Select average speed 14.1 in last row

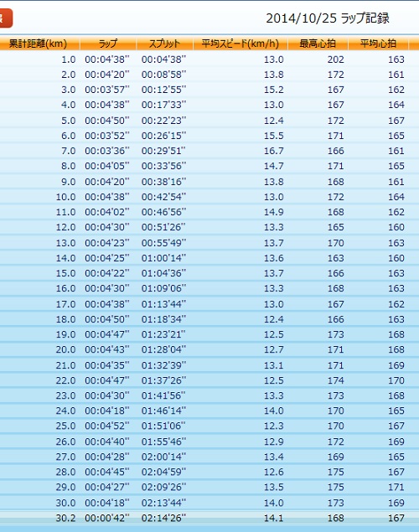274,518
